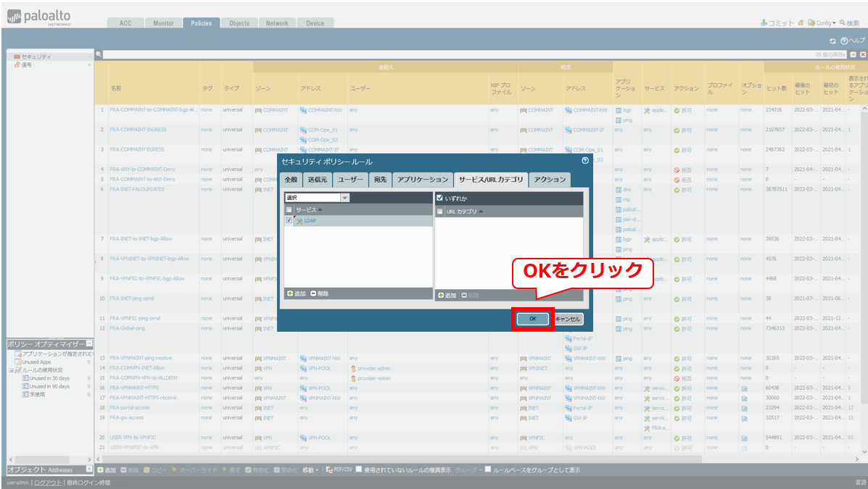Toggle the URL カテゴリ header checkbox
Image resolution: width=868 pixels, height=489 pixels.
440,212
